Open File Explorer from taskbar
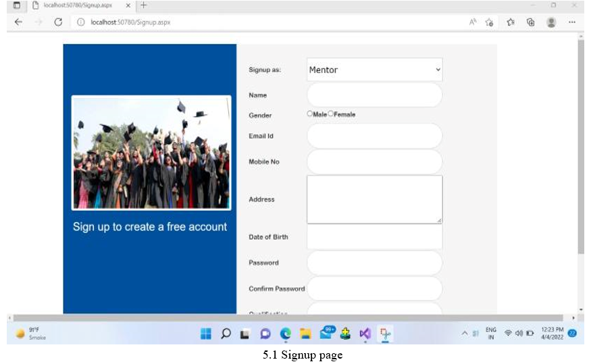This screenshot has height=364, width=589. click(305, 334)
